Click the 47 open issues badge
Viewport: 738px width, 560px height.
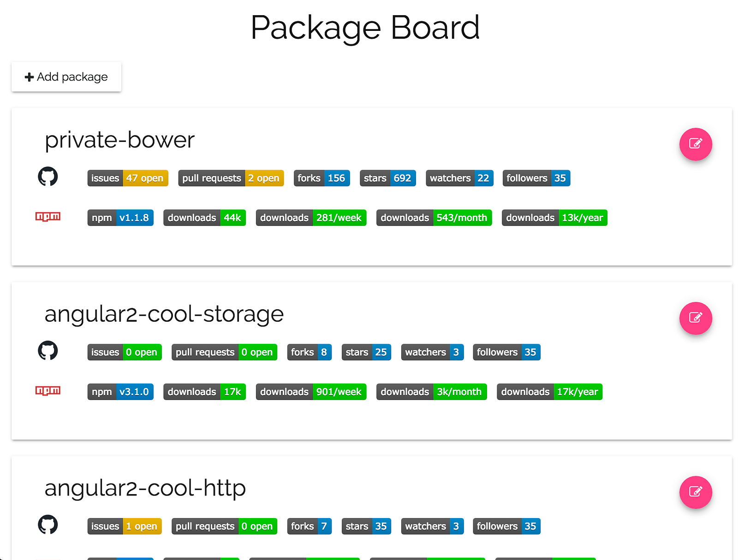pos(128,178)
